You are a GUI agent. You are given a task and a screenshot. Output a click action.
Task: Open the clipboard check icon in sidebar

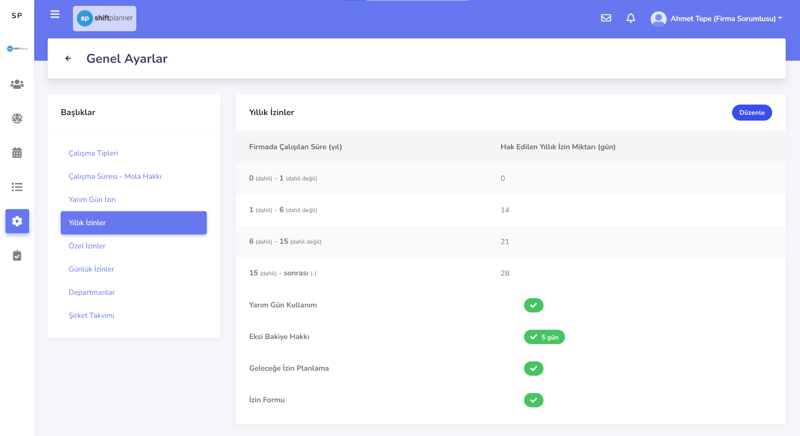point(17,256)
